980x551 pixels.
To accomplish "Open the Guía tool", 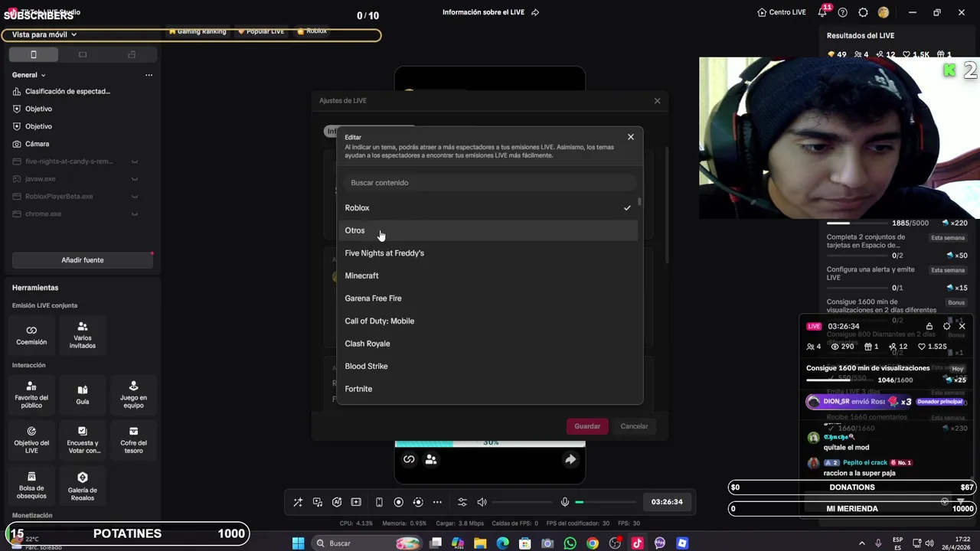I will coord(83,395).
